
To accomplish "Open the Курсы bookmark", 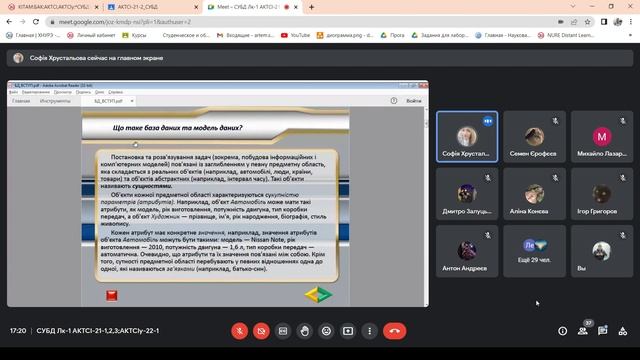I will (x=134, y=36).
